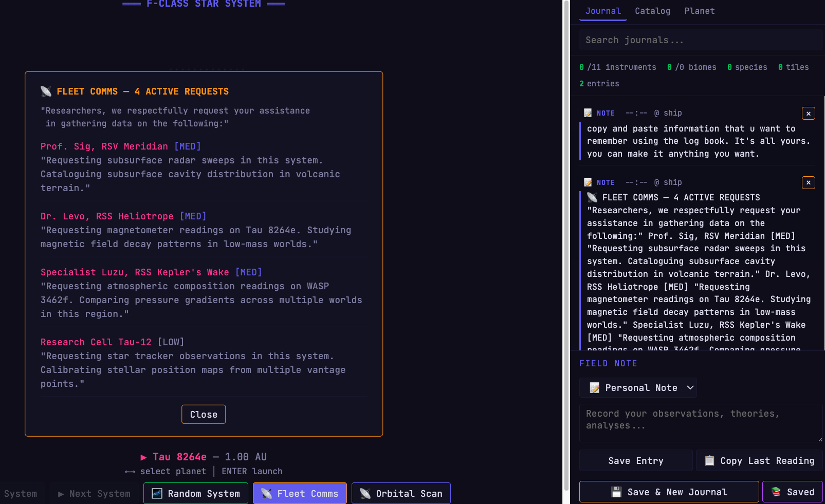Start an Orbital Scan
Screen dimensions: 825x504
coord(401,494)
